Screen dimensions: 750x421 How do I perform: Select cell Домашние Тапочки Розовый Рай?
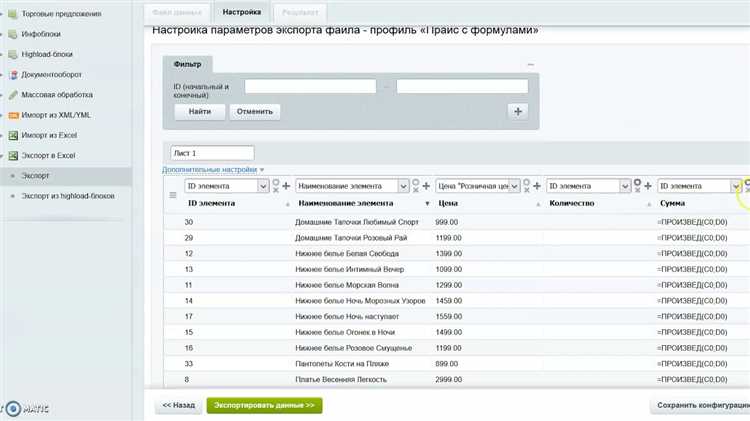(x=351, y=238)
